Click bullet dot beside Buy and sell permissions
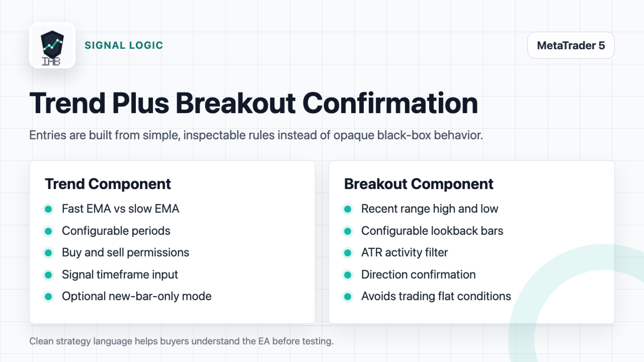This screenshot has height=362, width=644. coord(48,253)
